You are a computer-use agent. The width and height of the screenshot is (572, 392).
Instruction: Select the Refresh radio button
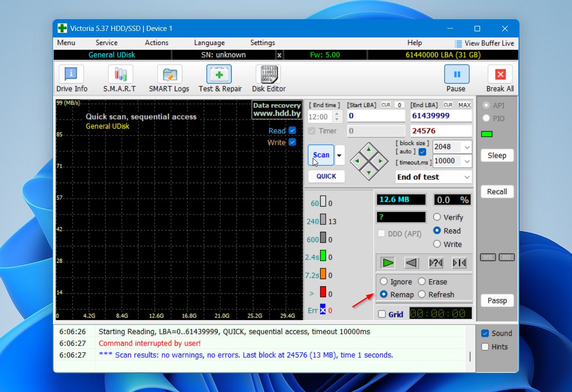pos(422,295)
